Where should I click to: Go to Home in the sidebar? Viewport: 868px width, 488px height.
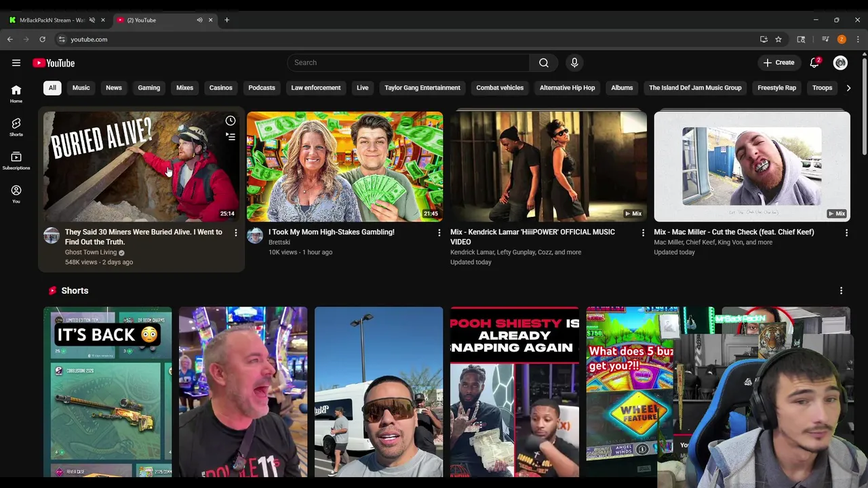16,94
